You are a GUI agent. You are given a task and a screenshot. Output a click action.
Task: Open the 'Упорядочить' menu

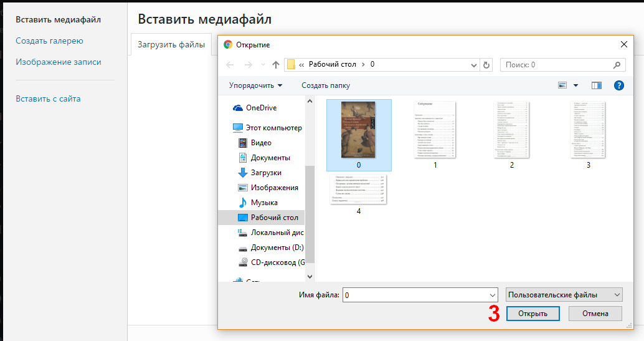[x=255, y=85]
